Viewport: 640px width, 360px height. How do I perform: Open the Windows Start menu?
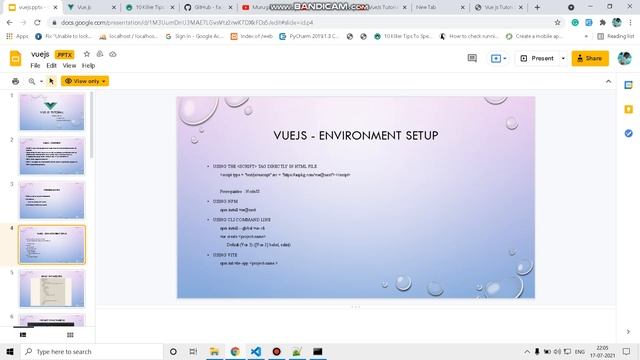click(x=10, y=351)
